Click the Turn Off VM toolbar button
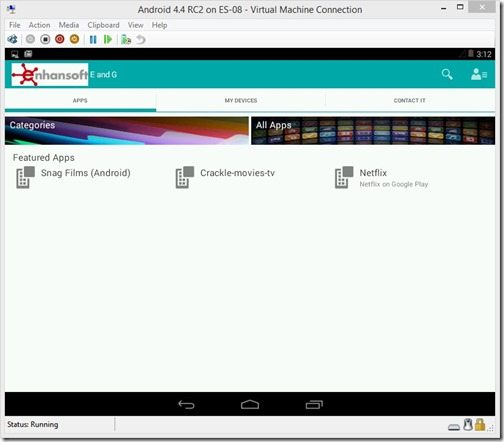This screenshot has width=504, height=442. coord(45,39)
